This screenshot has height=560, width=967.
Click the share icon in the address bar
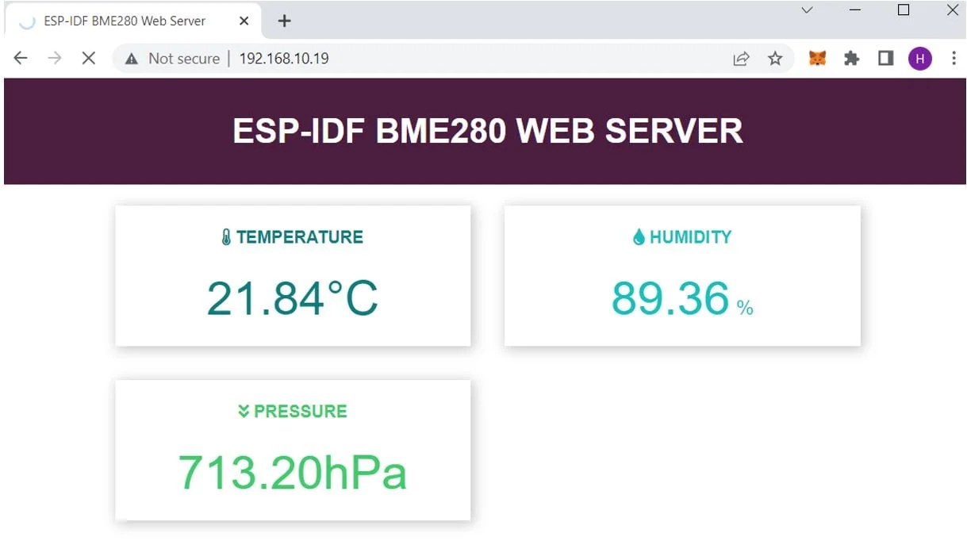[x=741, y=58]
